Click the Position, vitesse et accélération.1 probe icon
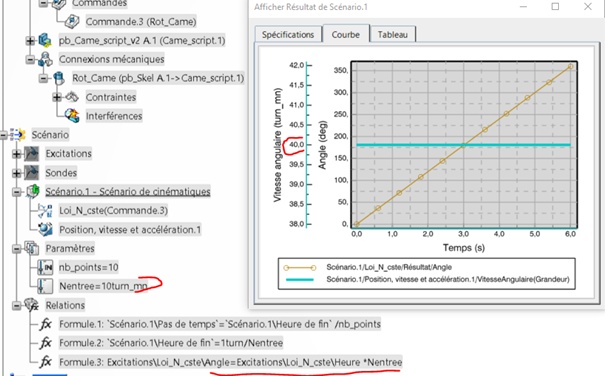This screenshot has height=376, width=605. coord(45,229)
